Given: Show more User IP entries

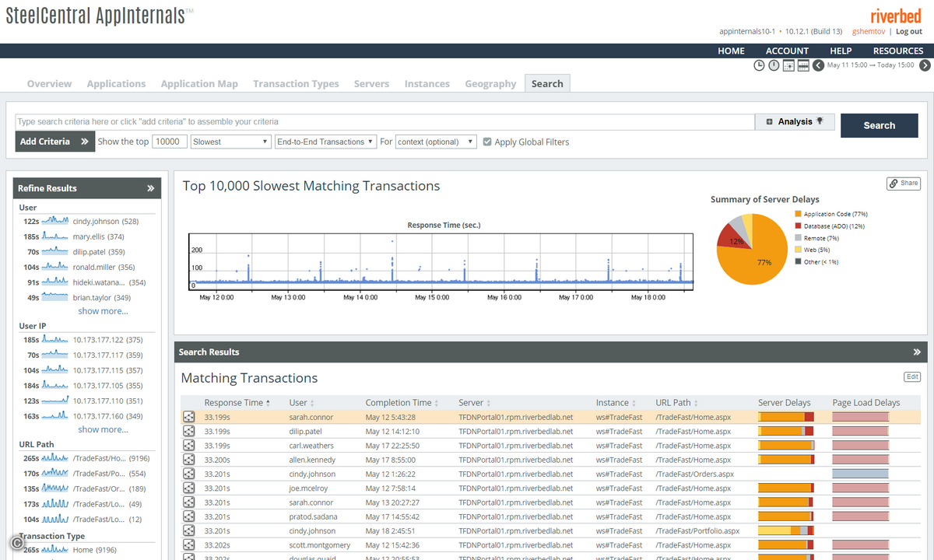Looking at the screenshot, I should click(x=103, y=429).
